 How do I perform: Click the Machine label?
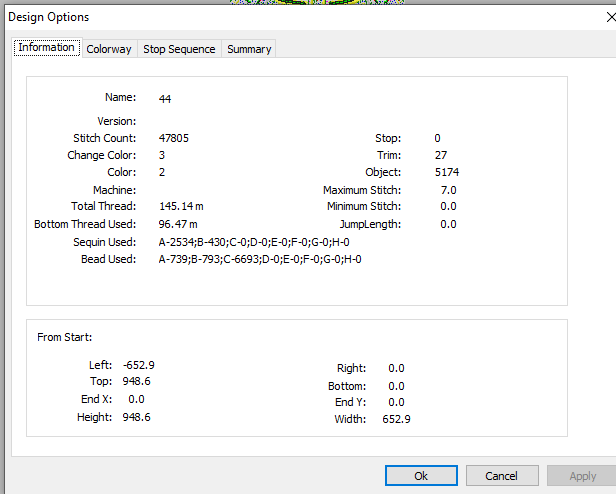tap(115, 190)
